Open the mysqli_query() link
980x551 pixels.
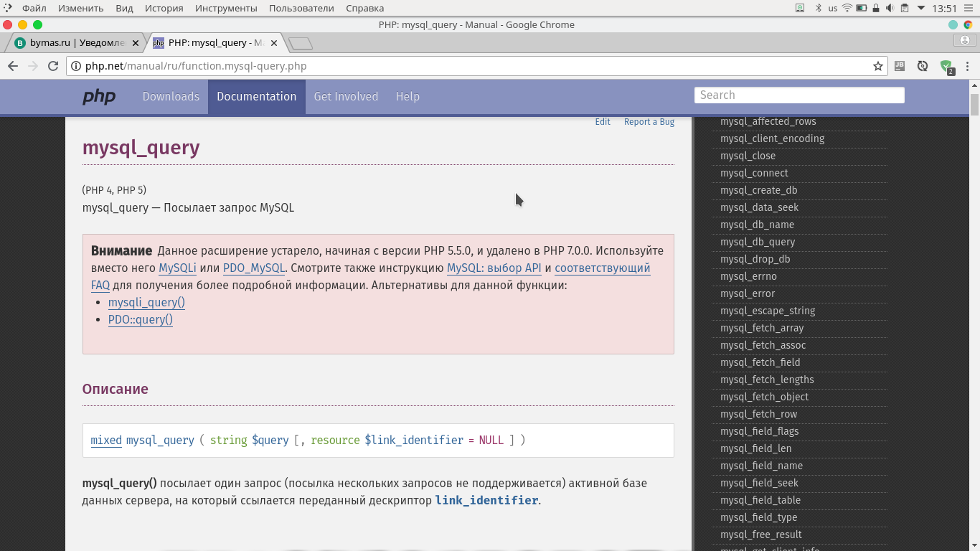coord(146,303)
